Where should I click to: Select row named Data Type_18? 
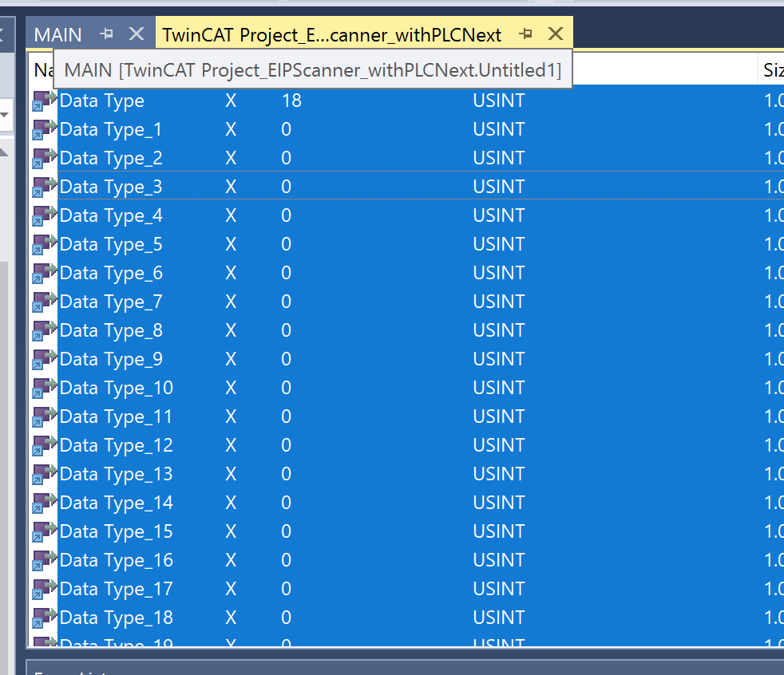click(x=117, y=618)
